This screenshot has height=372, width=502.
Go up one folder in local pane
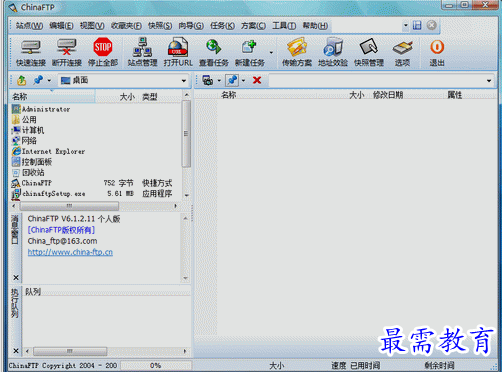[x=22, y=80]
